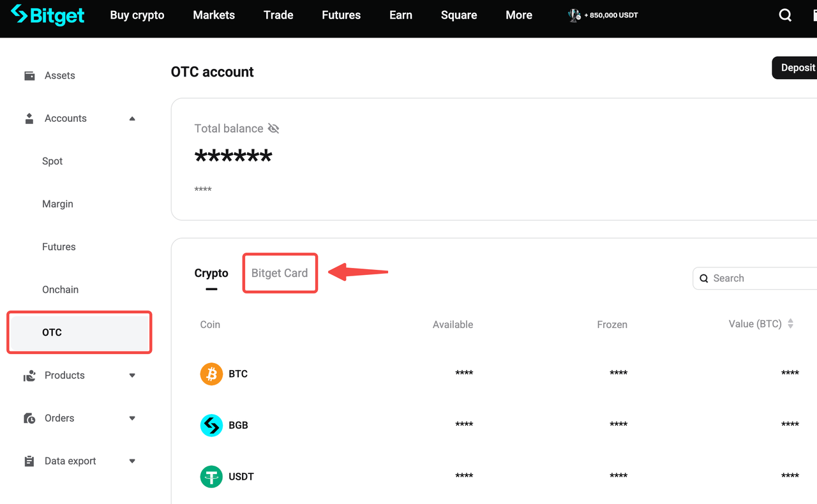Image resolution: width=817 pixels, height=504 pixels.
Task: Toggle the Total balance visibility eye
Action: click(x=273, y=128)
